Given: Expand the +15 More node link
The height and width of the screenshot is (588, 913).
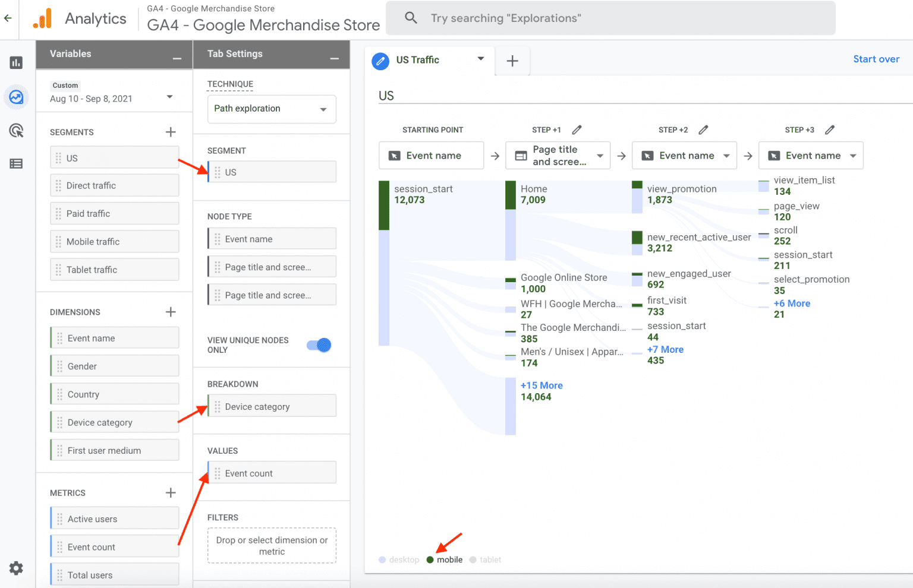Looking at the screenshot, I should tap(541, 385).
